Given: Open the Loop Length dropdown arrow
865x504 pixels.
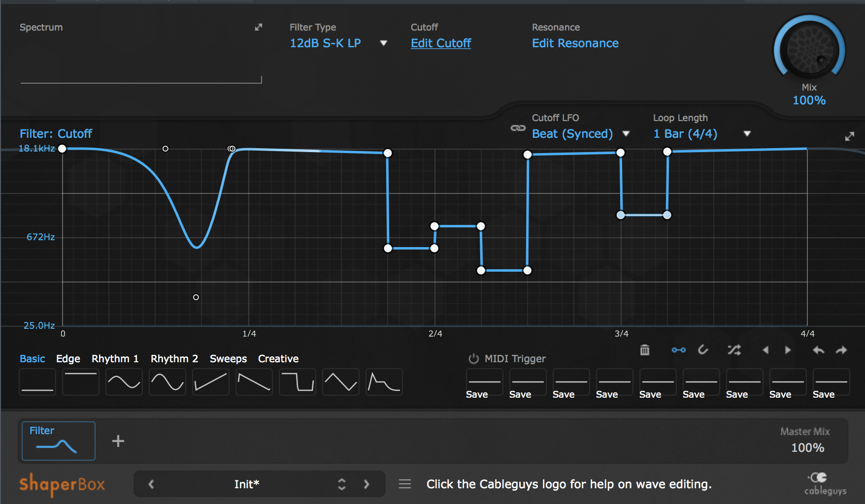Looking at the screenshot, I should coord(747,134).
